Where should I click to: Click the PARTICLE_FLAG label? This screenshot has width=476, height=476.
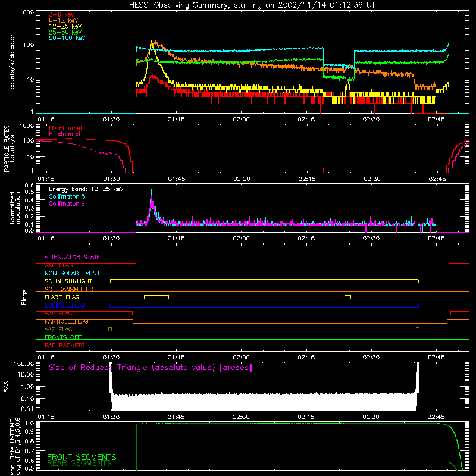[67, 321]
